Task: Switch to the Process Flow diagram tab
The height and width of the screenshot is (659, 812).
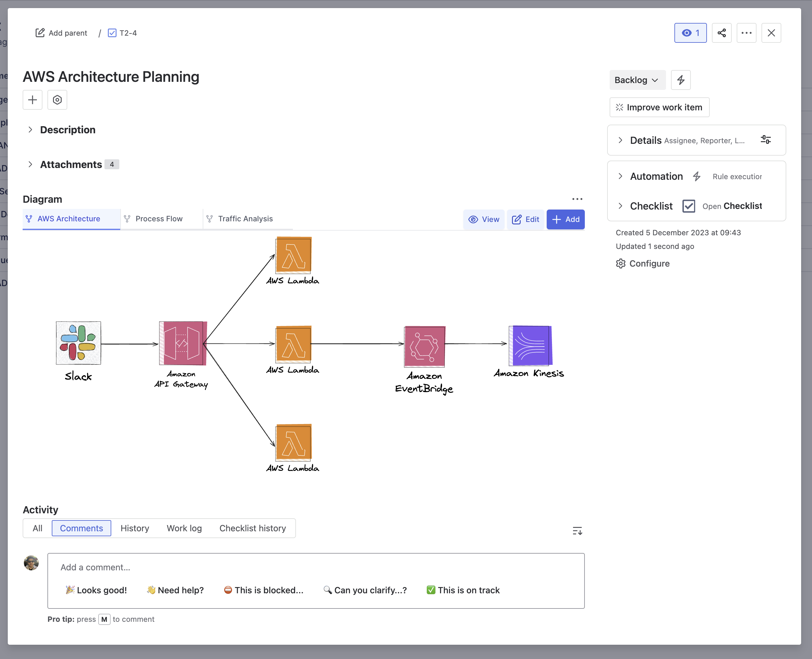Action: [x=159, y=219]
